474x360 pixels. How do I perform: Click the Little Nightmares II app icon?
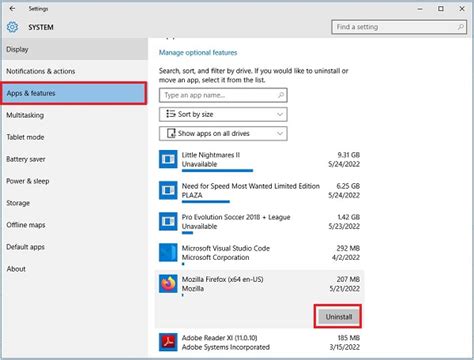click(168, 159)
